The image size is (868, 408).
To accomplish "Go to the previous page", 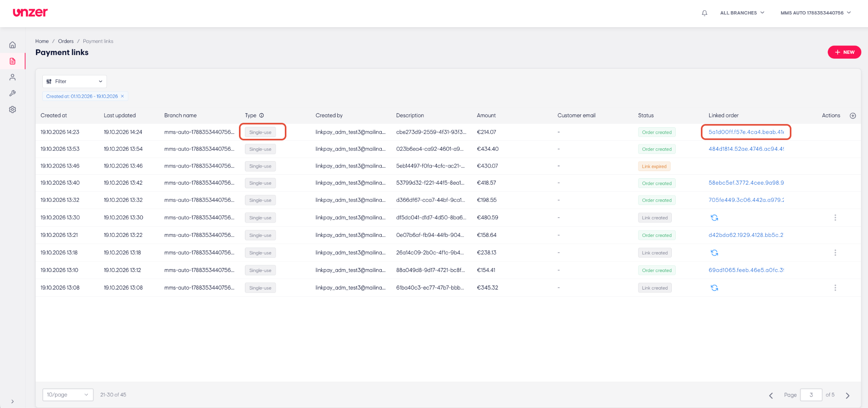I will [771, 395].
